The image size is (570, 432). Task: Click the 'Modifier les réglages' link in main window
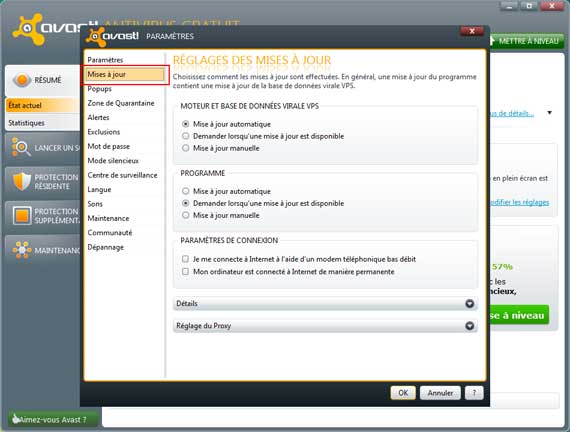(519, 202)
